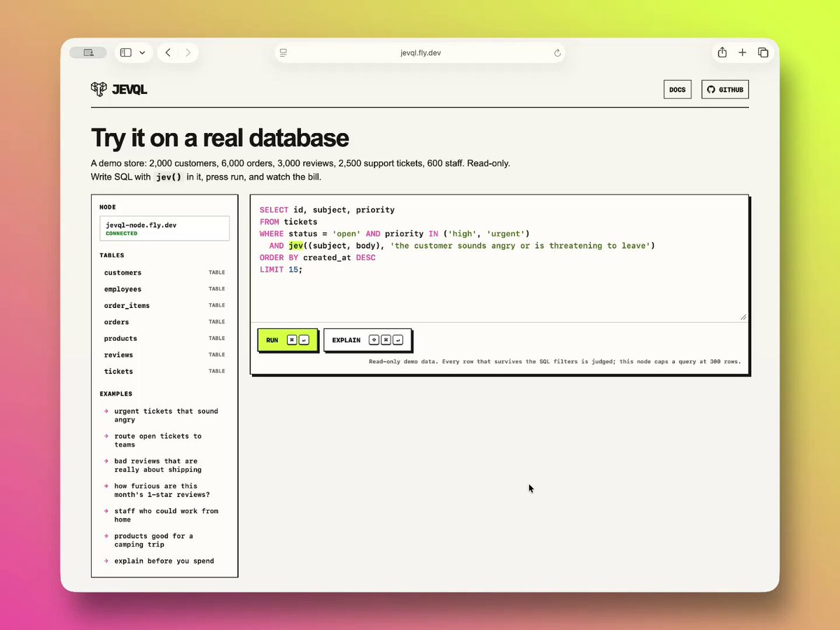Select the order_items table
Image resolution: width=840 pixels, height=630 pixels.
164,305
